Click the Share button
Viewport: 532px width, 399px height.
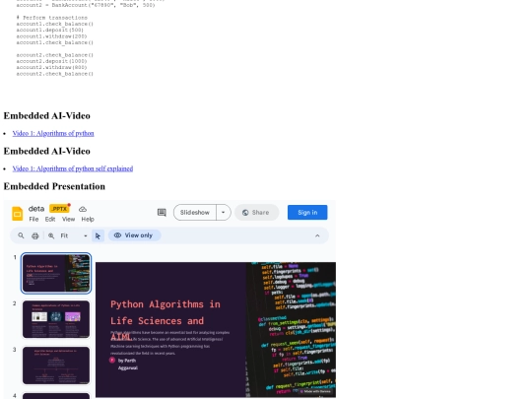click(x=256, y=213)
